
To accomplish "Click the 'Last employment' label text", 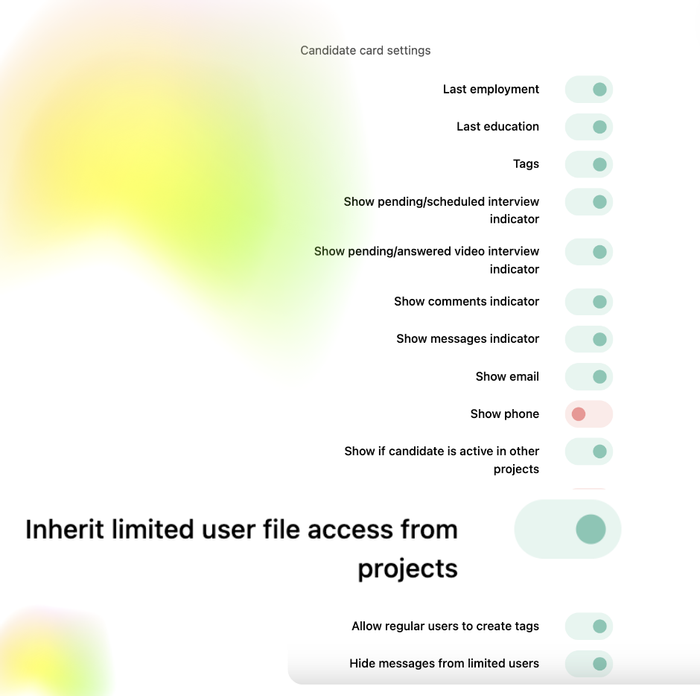I will [491, 90].
